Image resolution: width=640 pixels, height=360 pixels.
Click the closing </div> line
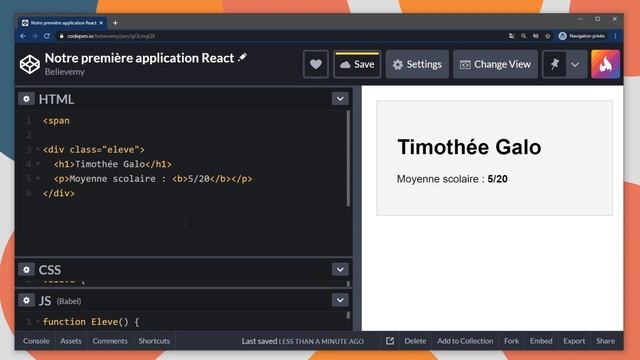click(x=59, y=193)
